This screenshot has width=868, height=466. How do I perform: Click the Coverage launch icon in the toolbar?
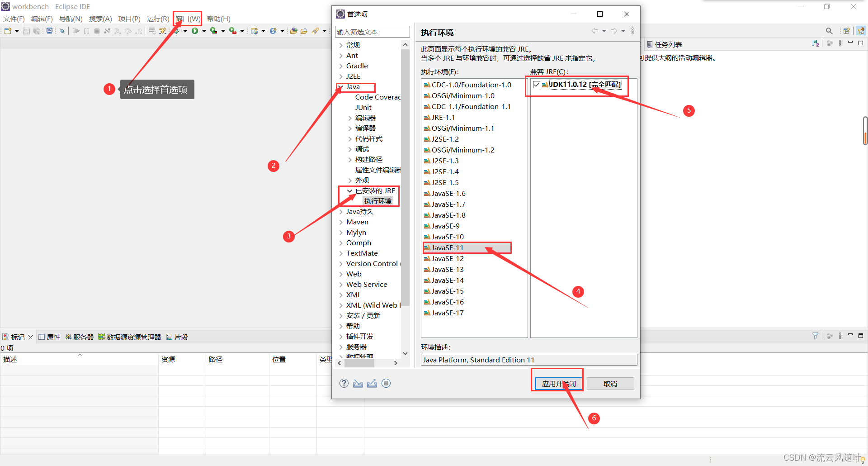(213, 31)
